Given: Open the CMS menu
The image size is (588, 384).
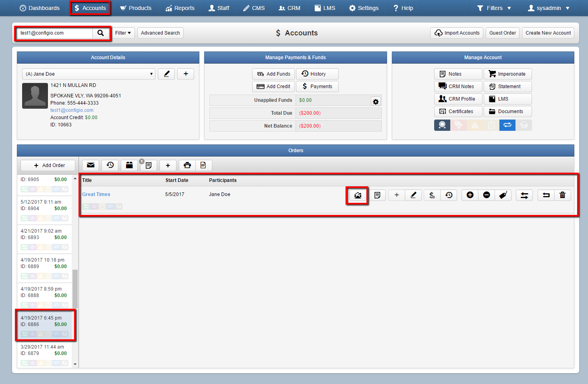Looking at the screenshot, I should point(254,8).
